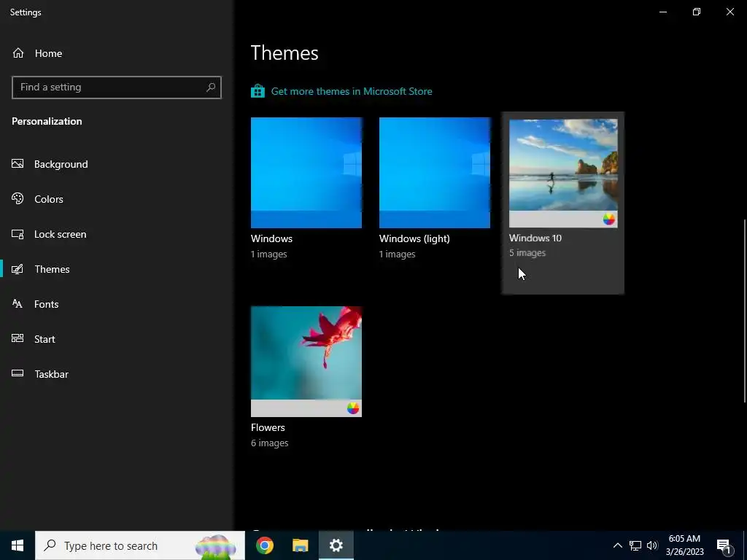Apply the Windows (light) theme thumbnail
Viewport: 747px width, 560px height.
pyautogui.click(x=435, y=173)
